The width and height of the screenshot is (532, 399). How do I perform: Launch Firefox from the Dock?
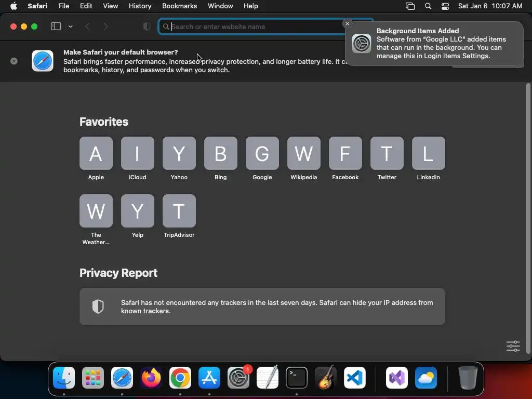pyautogui.click(x=151, y=378)
